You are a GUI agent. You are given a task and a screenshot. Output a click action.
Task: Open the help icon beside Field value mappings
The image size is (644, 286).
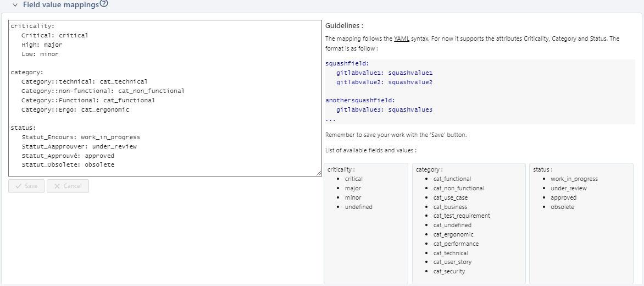tap(104, 4)
